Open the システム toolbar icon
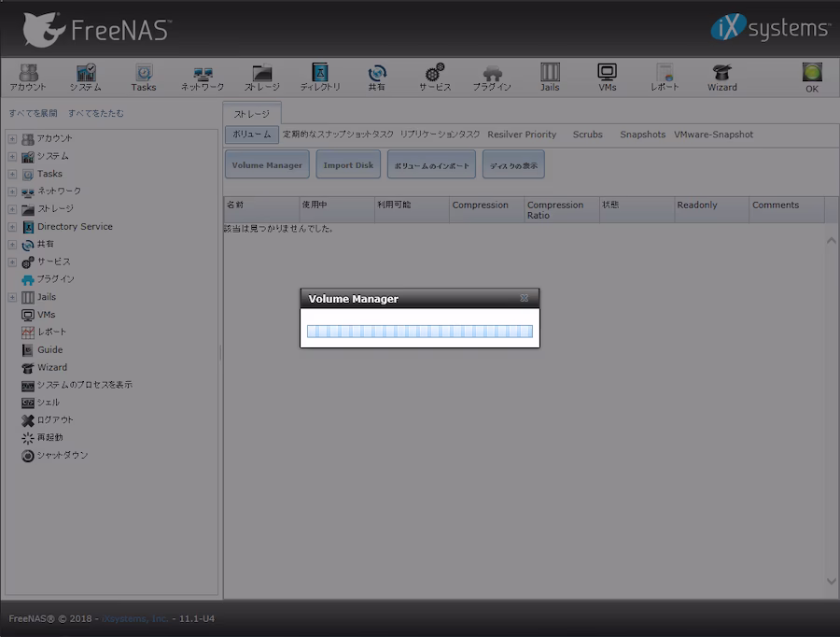840x637 pixels. tap(86, 78)
